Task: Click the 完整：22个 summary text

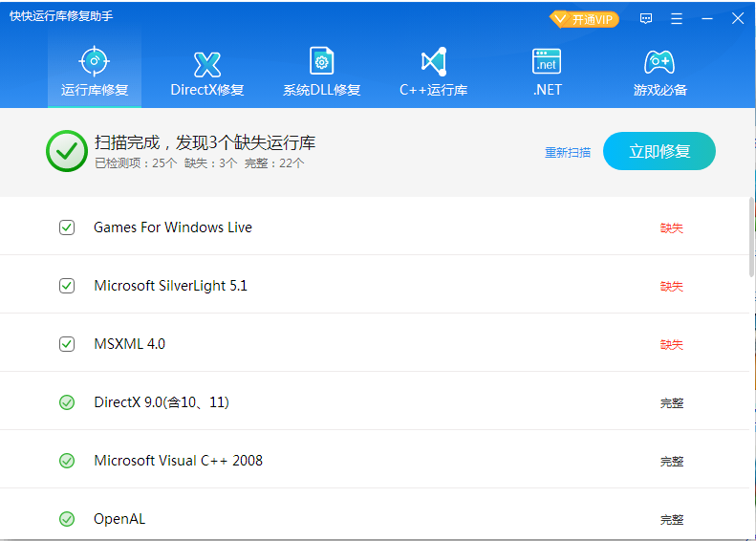Action: coord(274,163)
